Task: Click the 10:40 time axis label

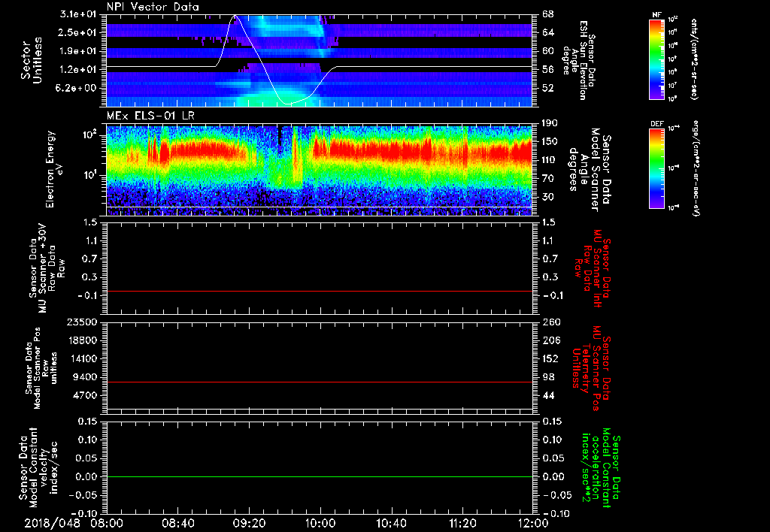Action: tap(392, 522)
